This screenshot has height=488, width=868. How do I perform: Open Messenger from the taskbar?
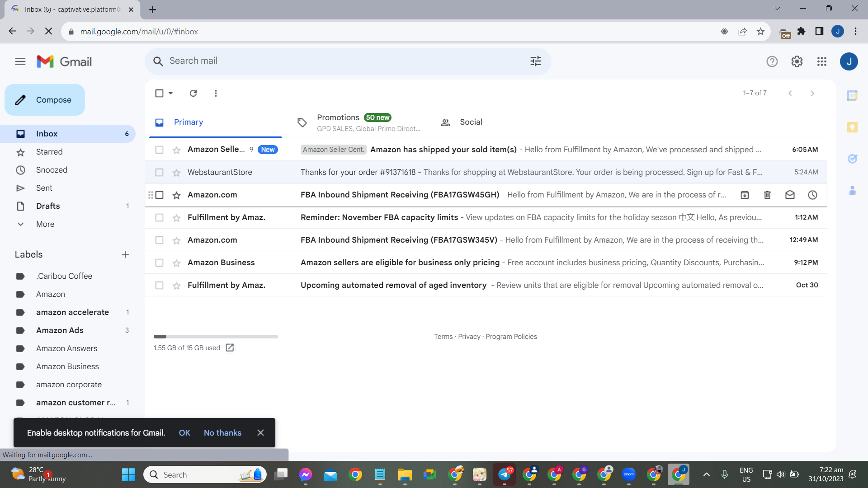coord(306,474)
